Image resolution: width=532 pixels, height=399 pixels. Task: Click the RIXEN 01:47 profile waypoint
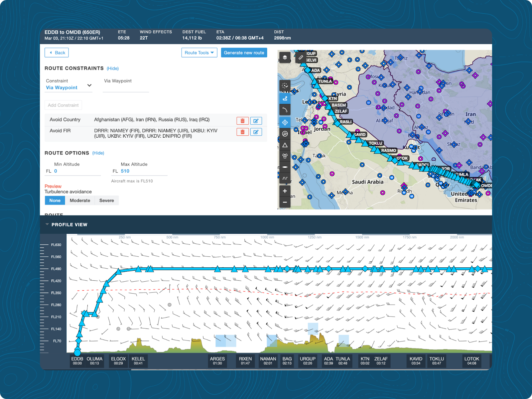[x=245, y=361]
